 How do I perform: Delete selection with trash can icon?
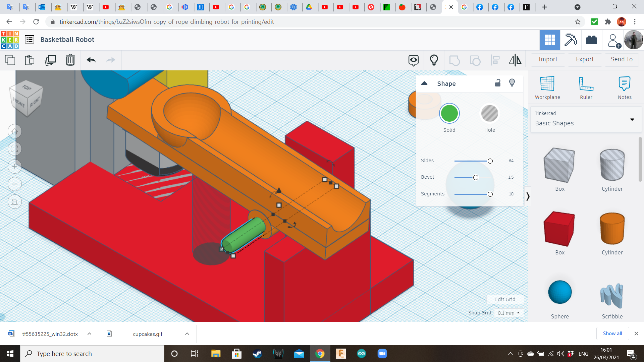(x=70, y=60)
